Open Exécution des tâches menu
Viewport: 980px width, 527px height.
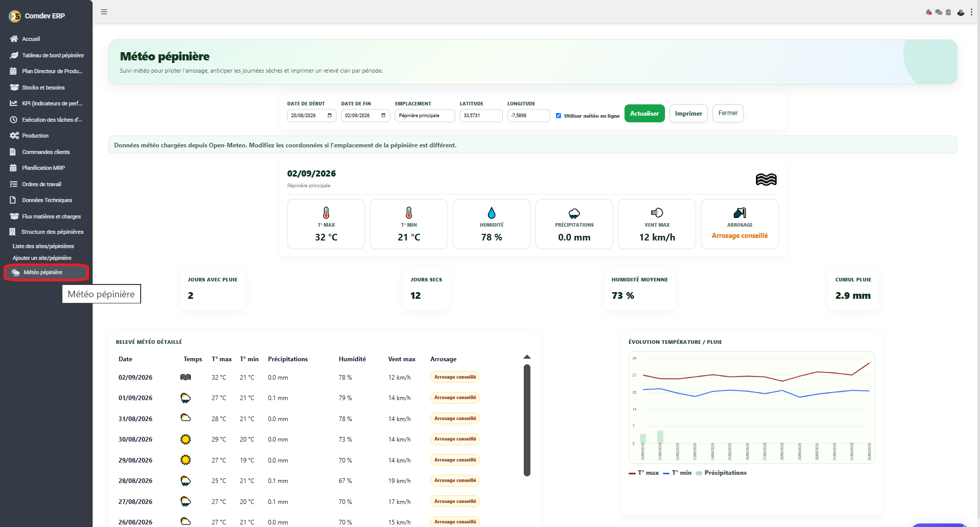pyautogui.click(x=46, y=120)
